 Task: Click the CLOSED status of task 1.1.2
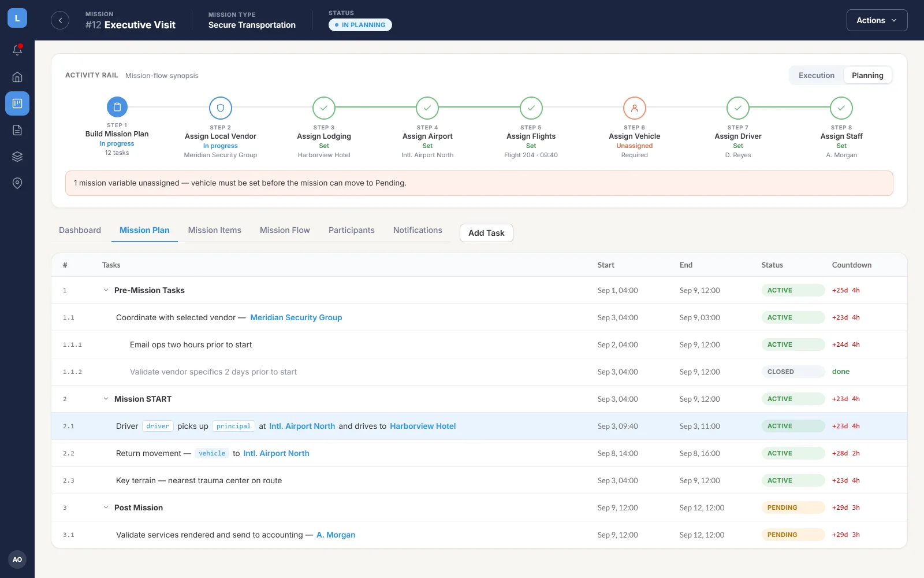[x=793, y=372]
